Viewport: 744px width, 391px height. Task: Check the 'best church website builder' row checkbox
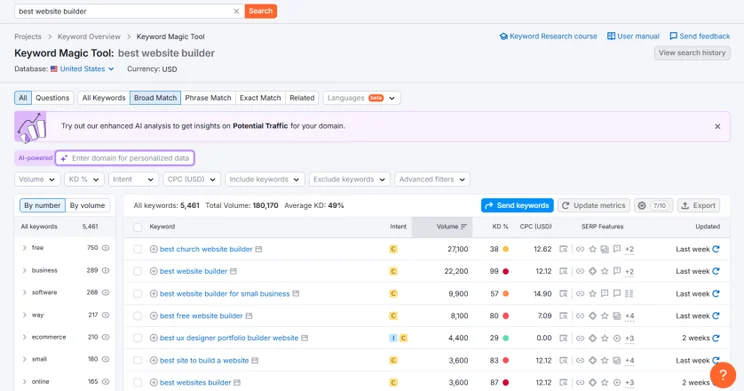(138, 249)
